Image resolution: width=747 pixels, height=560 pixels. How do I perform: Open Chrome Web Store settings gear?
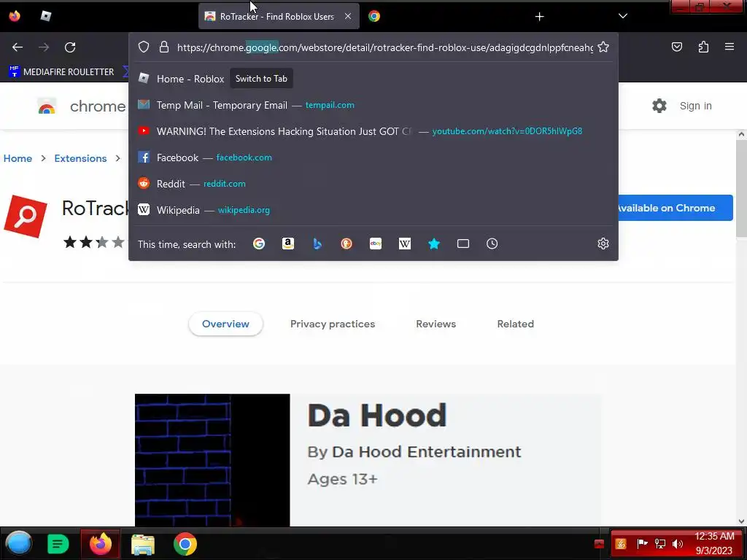click(x=659, y=106)
